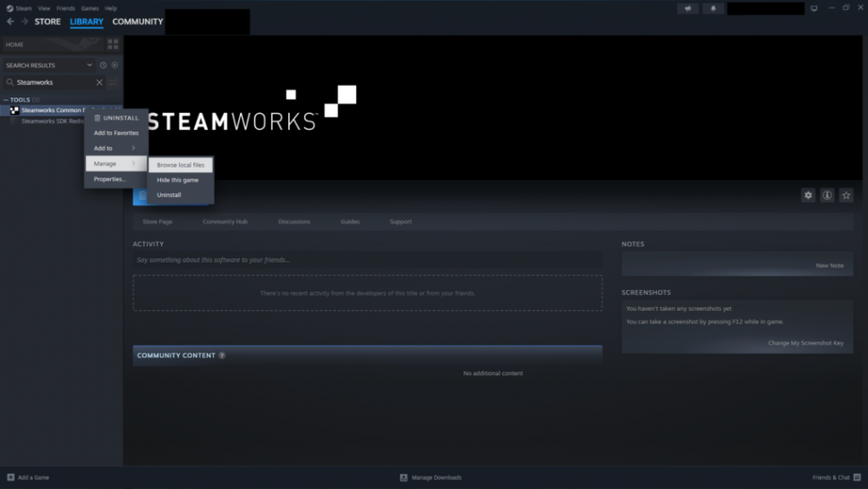The height and width of the screenshot is (489, 868).
Task: Expand the Add to submenu
Action: point(115,148)
